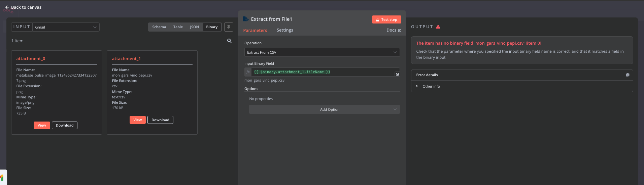Open the expression editor expand icon
This screenshot has height=185, width=644.
coord(397,74)
